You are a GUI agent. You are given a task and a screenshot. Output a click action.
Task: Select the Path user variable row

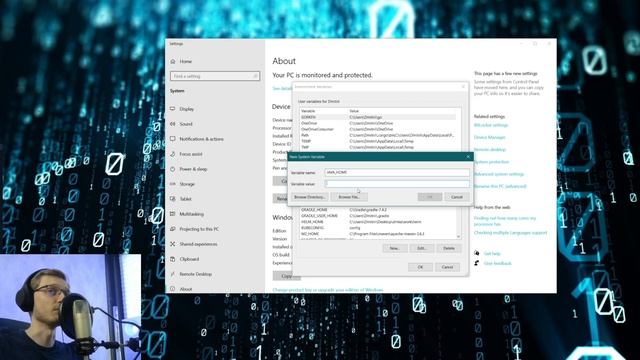378,135
